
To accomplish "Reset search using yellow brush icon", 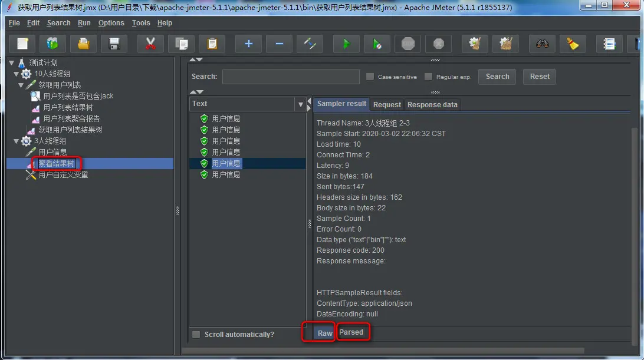I will coord(573,44).
